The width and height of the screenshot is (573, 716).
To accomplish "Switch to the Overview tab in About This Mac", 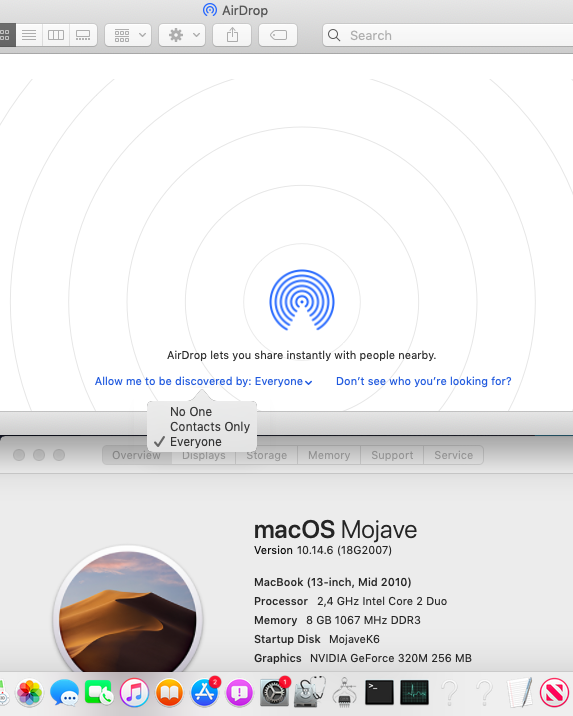I will tap(137, 455).
